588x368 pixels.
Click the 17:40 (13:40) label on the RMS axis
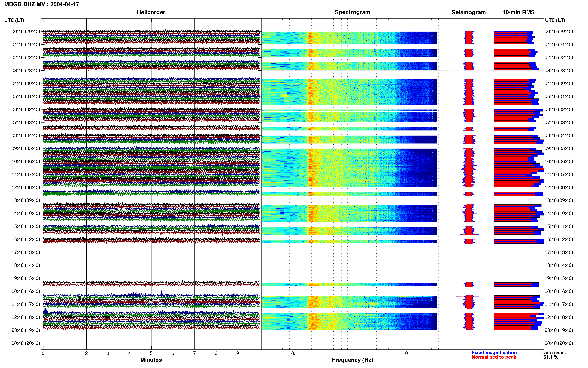click(x=559, y=252)
